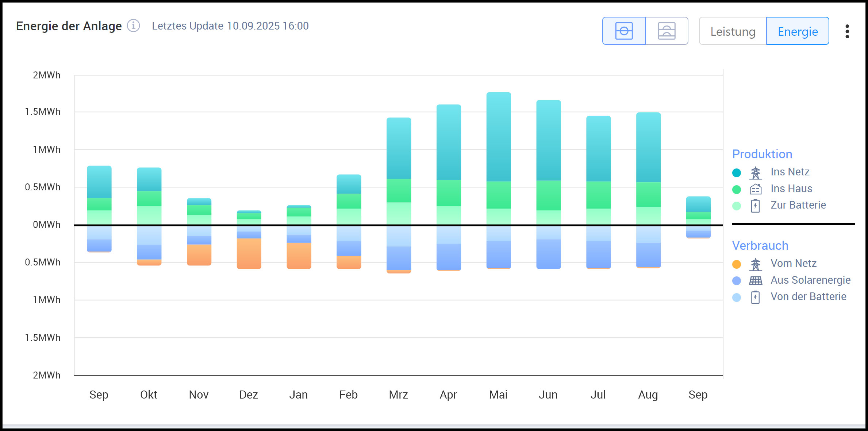Click the Produktion legend heading
The width and height of the screenshot is (868, 431).
pos(762,154)
